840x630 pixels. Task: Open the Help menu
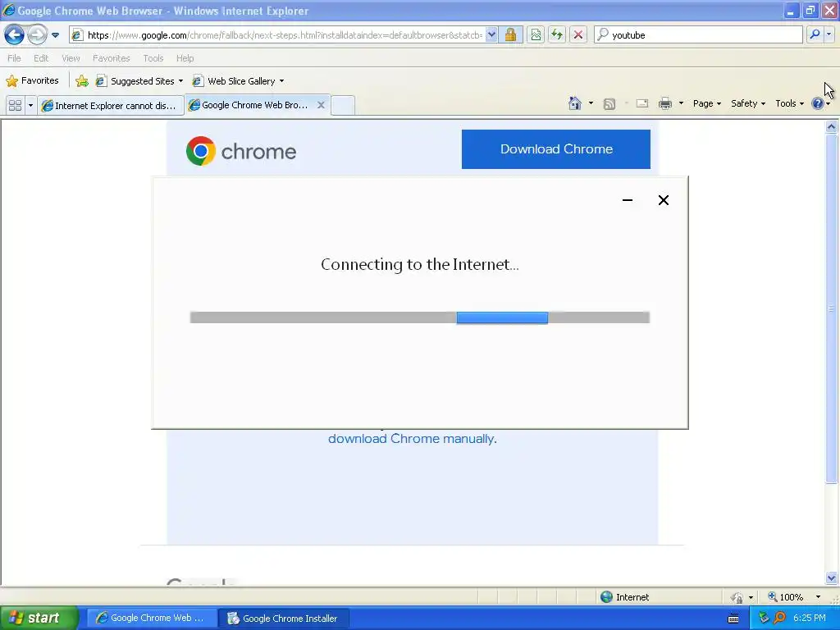pyautogui.click(x=185, y=58)
